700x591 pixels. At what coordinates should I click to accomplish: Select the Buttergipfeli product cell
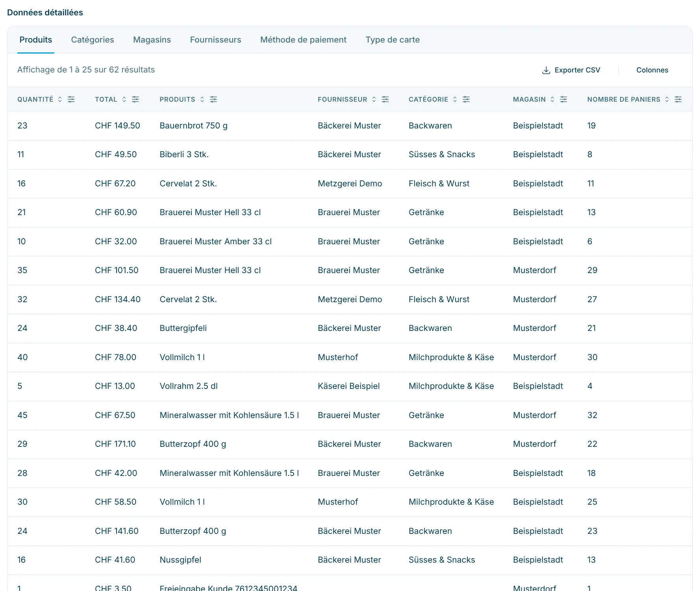coord(183,328)
